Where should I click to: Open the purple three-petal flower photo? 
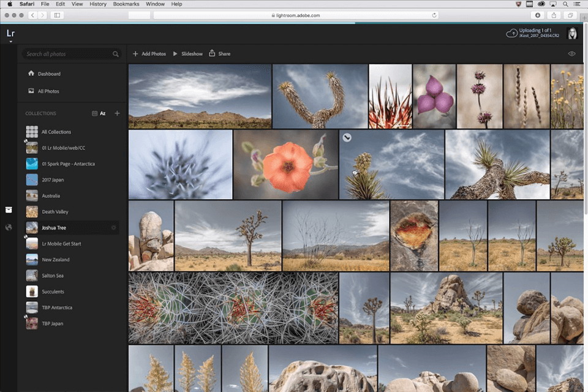pyautogui.click(x=434, y=96)
